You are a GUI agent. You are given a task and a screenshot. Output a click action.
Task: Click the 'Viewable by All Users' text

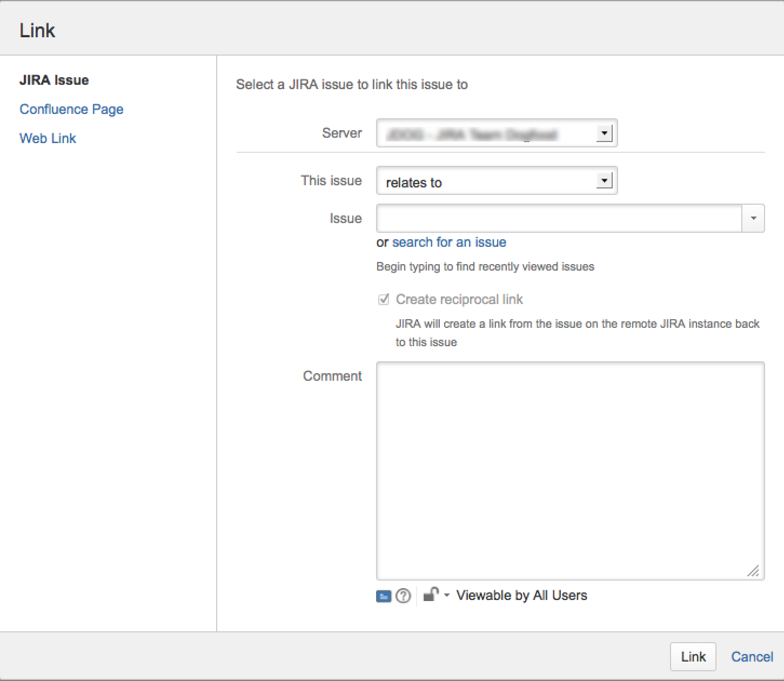click(521, 595)
